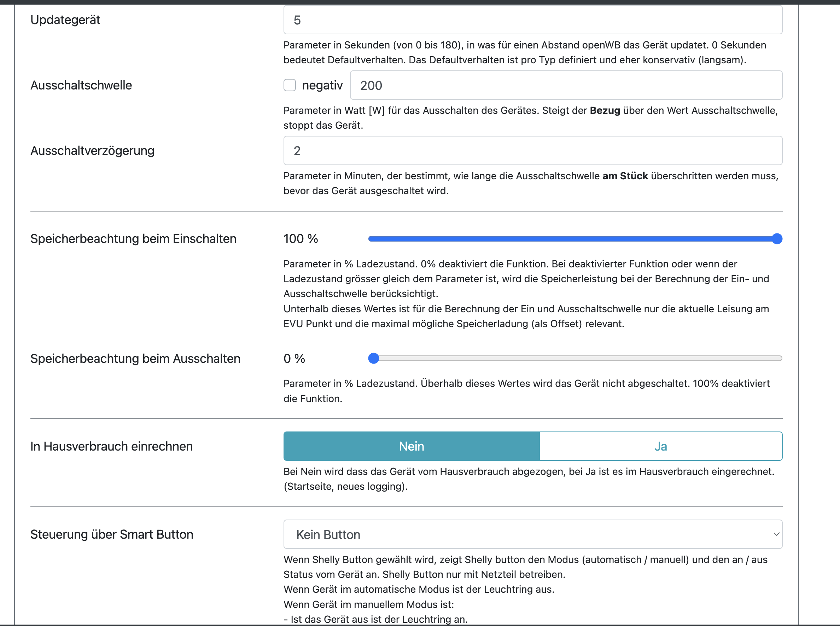Click the Speicherbeachtung beim Ausschalten label

click(135, 359)
